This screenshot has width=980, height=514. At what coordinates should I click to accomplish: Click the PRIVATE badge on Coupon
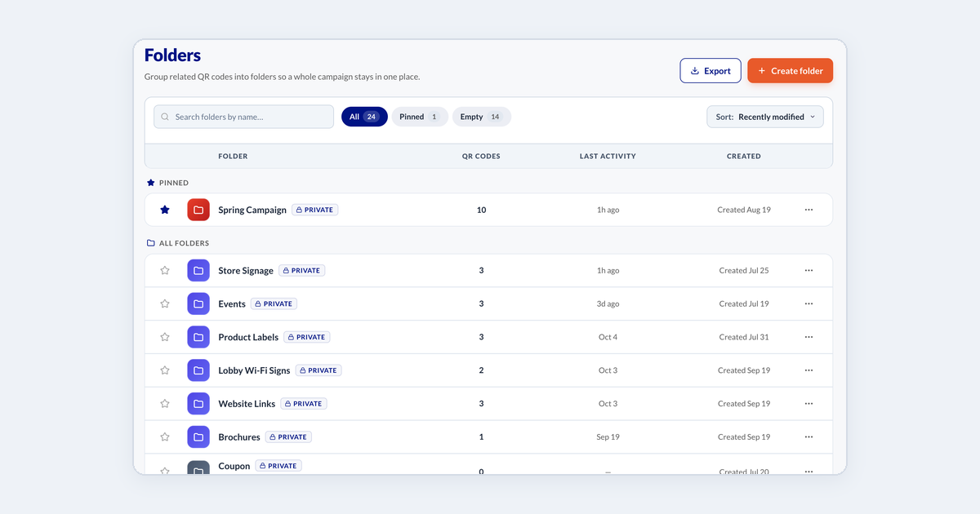278,466
